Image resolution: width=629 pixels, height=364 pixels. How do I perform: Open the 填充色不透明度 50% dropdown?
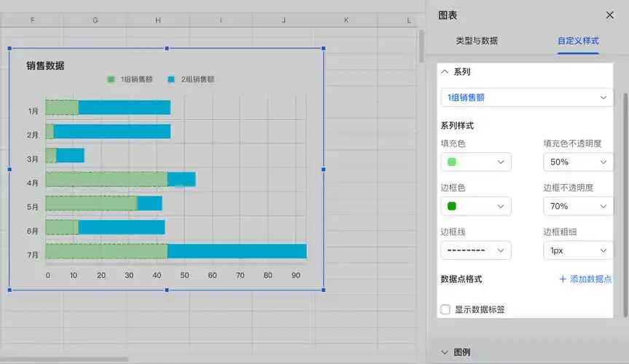tap(578, 162)
